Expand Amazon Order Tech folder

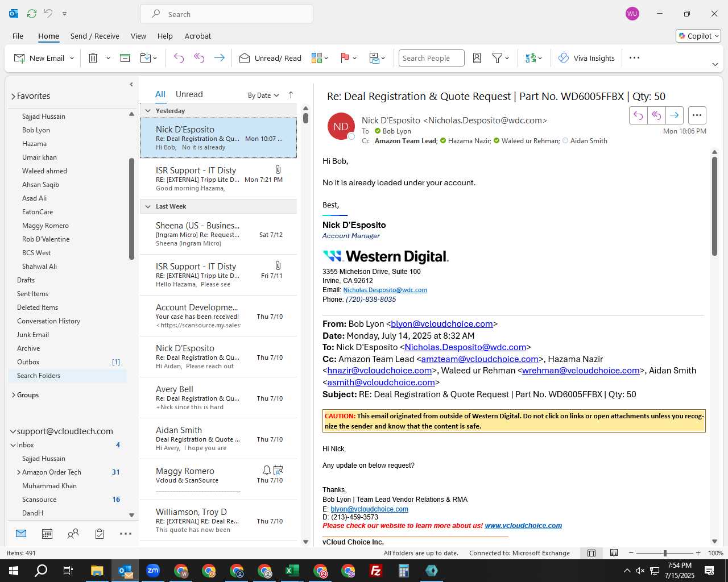coord(19,472)
